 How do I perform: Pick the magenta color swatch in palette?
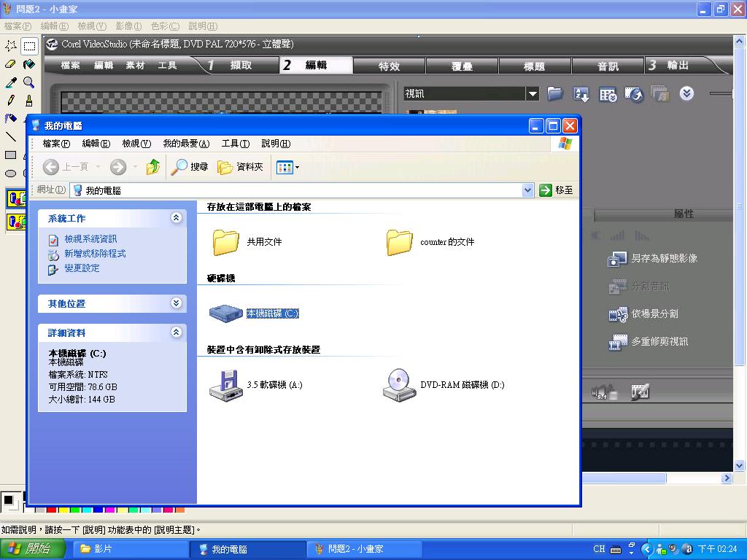[x=109, y=510]
